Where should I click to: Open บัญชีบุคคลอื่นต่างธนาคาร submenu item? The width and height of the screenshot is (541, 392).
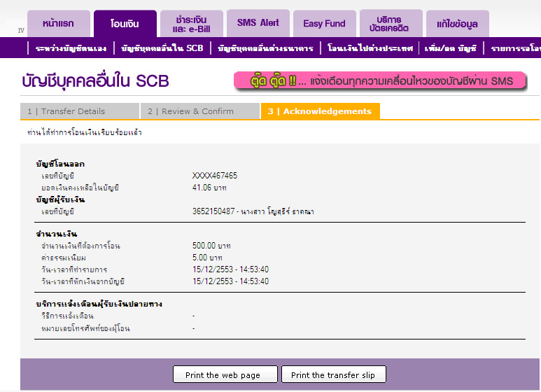coord(265,48)
